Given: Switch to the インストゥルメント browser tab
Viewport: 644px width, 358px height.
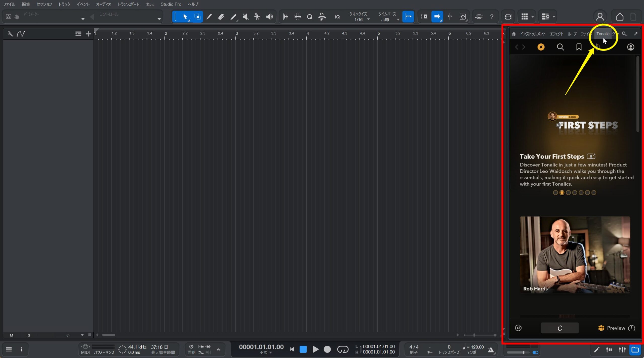Looking at the screenshot, I should (x=533, y=34).
